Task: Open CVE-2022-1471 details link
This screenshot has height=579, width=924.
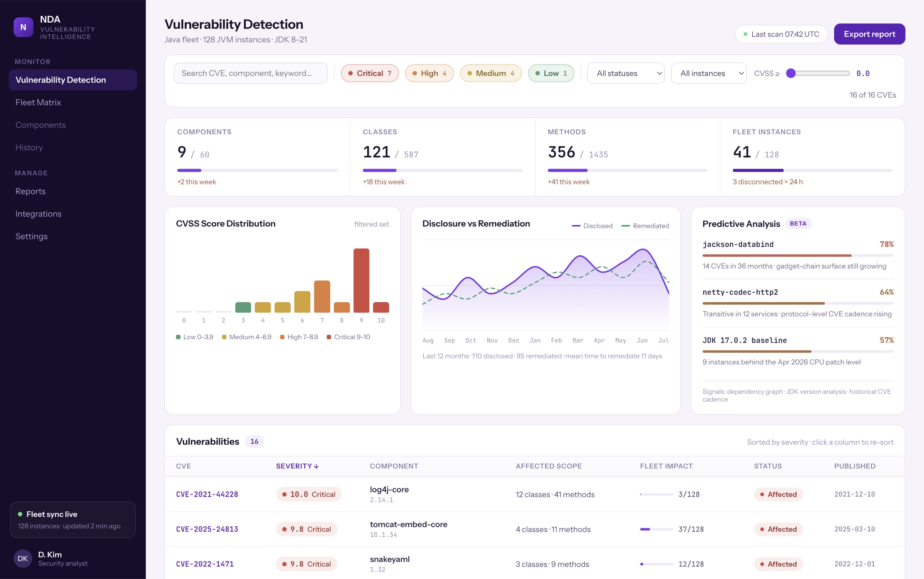Action: coord(204,564)
